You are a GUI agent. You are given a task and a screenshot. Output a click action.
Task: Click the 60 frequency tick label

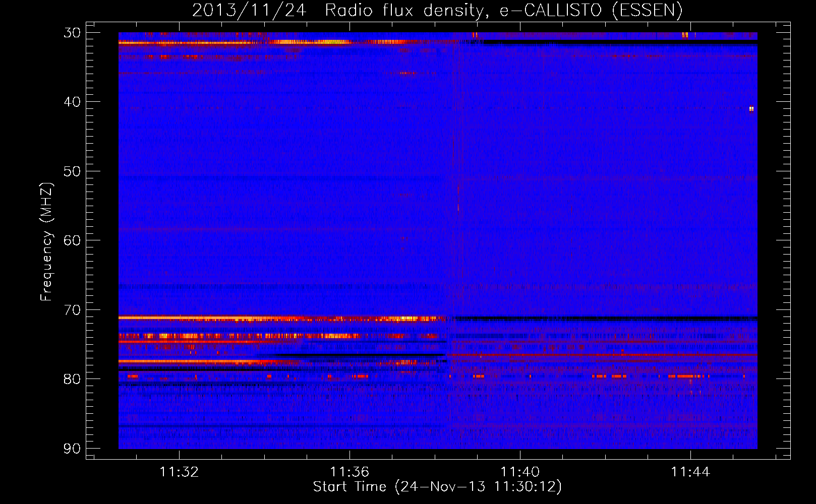point(72,240)
